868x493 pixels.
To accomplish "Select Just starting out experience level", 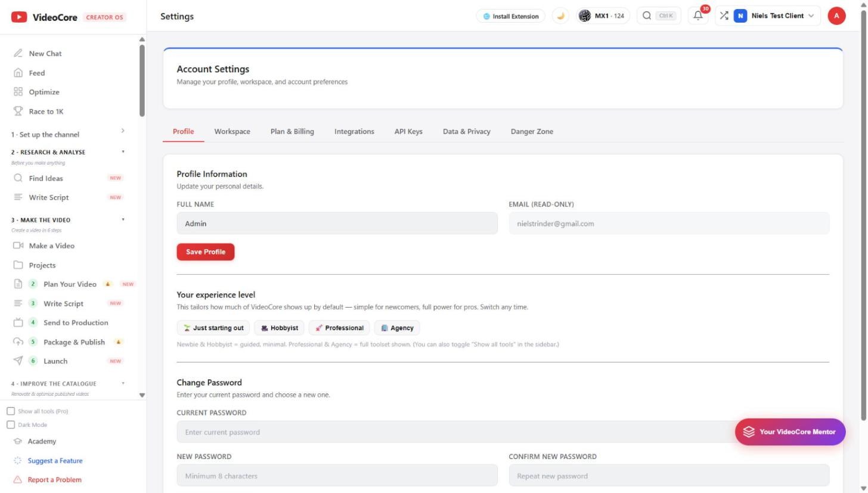I will coord(213,328).
